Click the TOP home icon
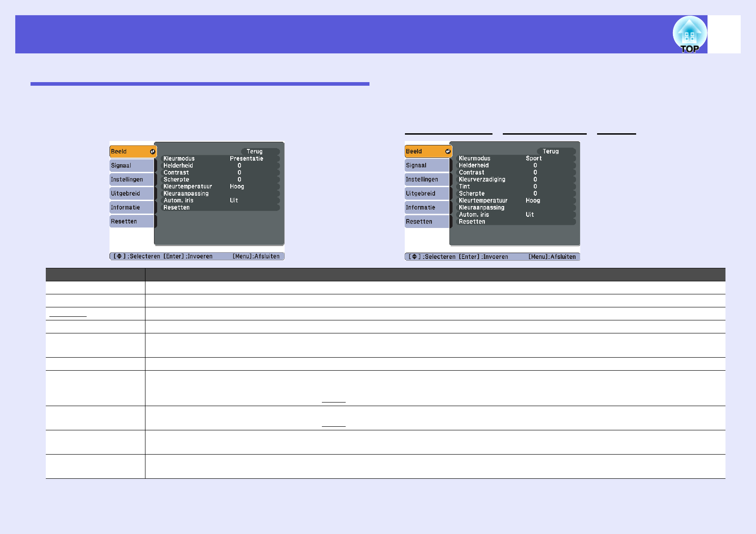756x534 pixels. (x=689, y=35)
